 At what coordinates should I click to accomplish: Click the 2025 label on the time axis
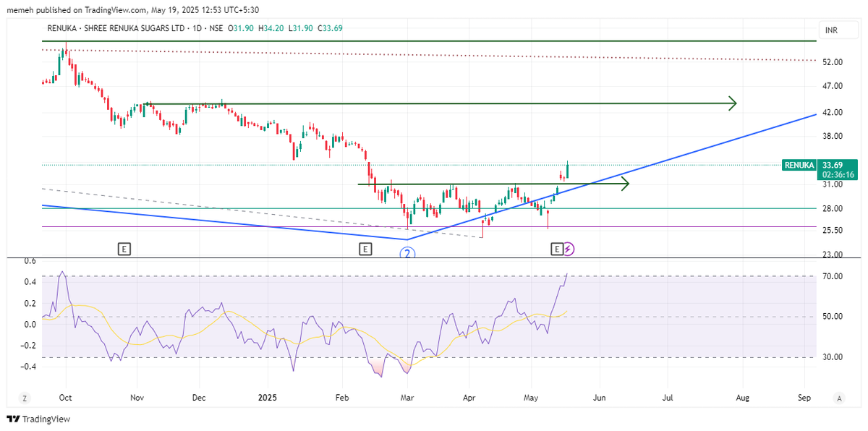click(268, 398)
